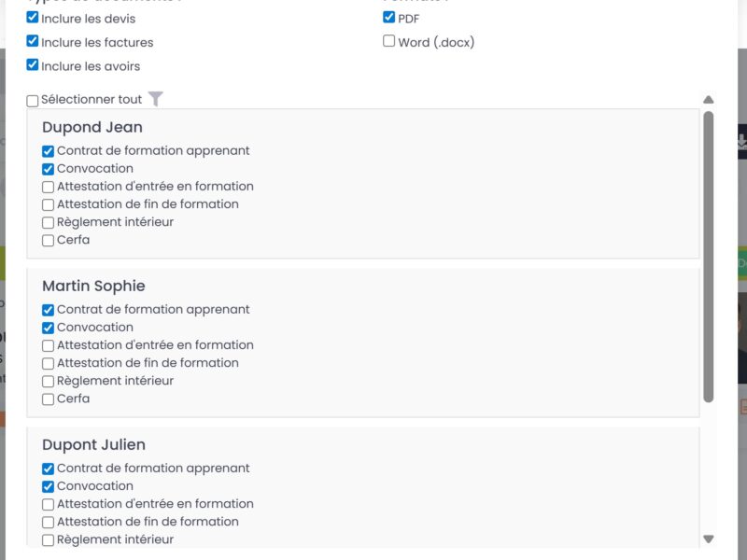The width and height of the screenshot is (747, 560).
Task: Enable the Sélectionner tout checkbox
Action: 31,99
